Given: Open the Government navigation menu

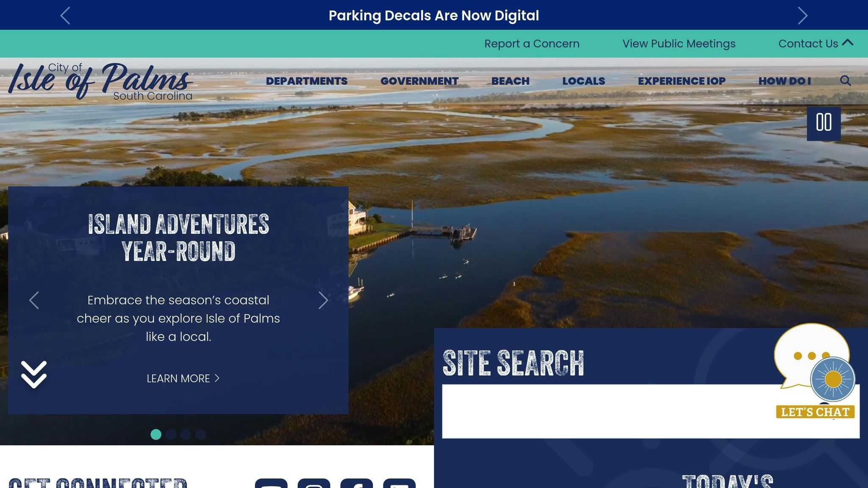Looking at the screenshot, I should tap(419, 81).
